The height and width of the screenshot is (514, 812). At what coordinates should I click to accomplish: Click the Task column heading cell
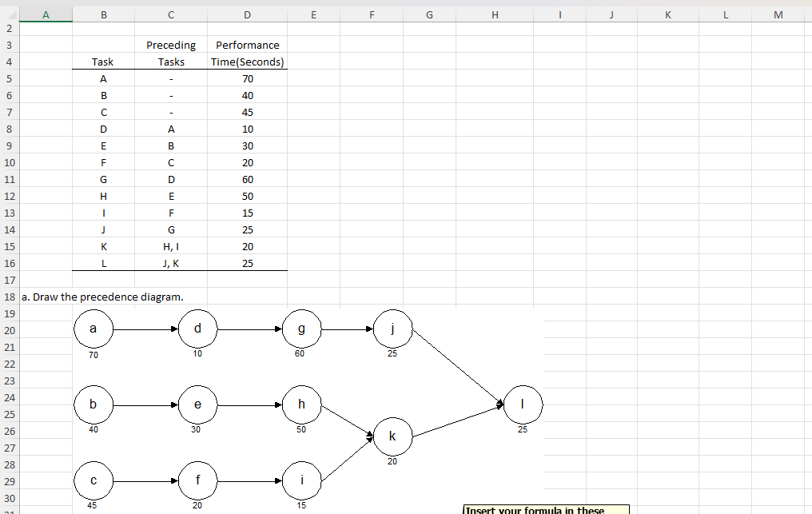[103, 62]
